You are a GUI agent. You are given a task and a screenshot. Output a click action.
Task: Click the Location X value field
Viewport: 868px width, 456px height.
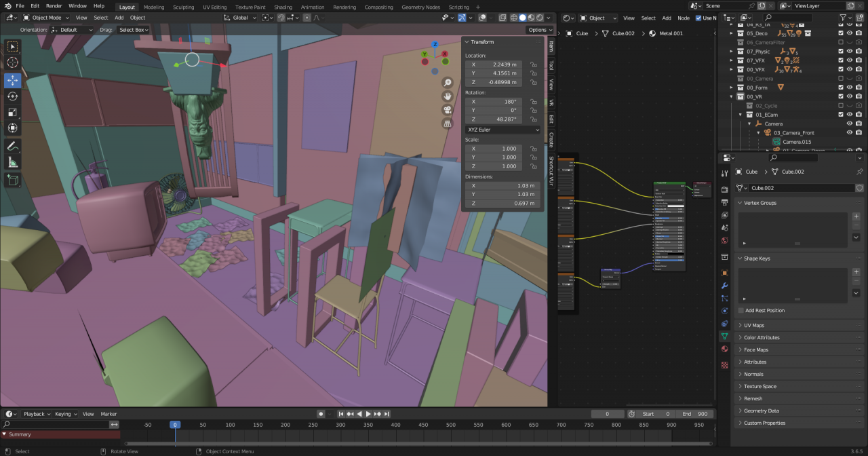tap(493, 64)
